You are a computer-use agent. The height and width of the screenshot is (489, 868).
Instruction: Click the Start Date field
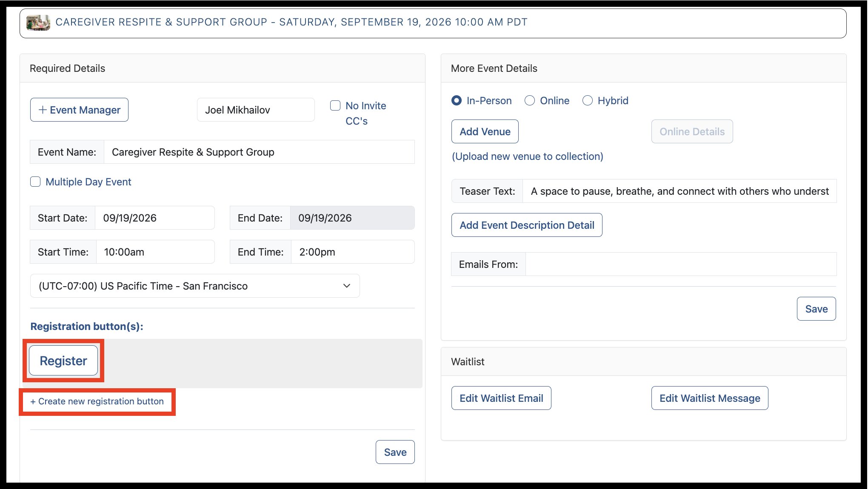155,218
